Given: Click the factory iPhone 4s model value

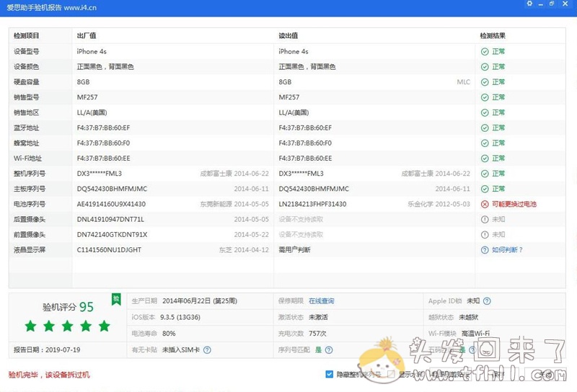Looking at the screenshot, I should click(x=92, y=51).
